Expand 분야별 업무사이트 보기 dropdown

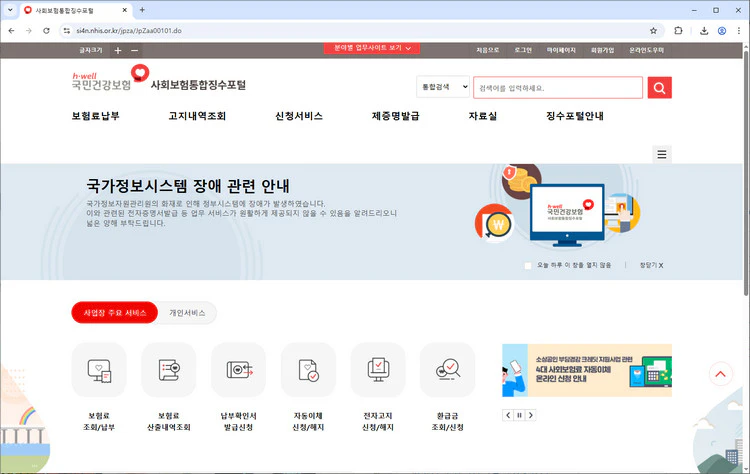(372, 48)
